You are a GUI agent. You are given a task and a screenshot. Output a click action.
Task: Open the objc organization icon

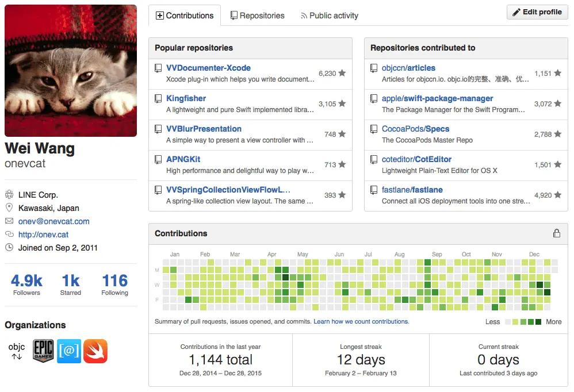click(x=17, y=351)
